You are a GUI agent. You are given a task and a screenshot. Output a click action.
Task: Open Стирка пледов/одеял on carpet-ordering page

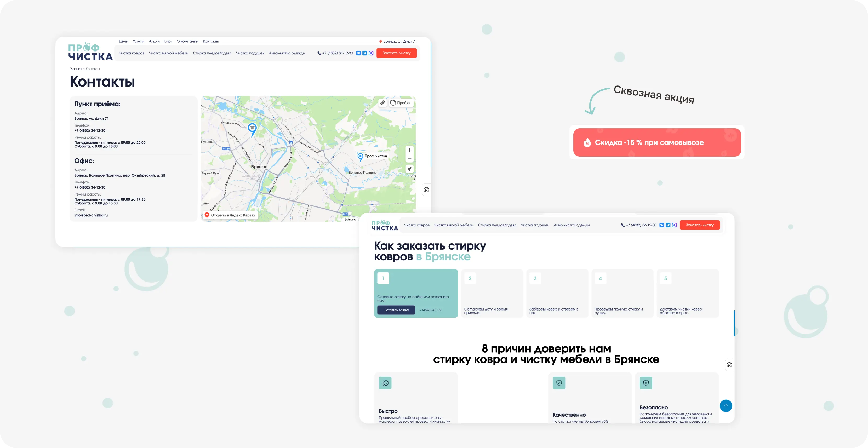(497, 225)
